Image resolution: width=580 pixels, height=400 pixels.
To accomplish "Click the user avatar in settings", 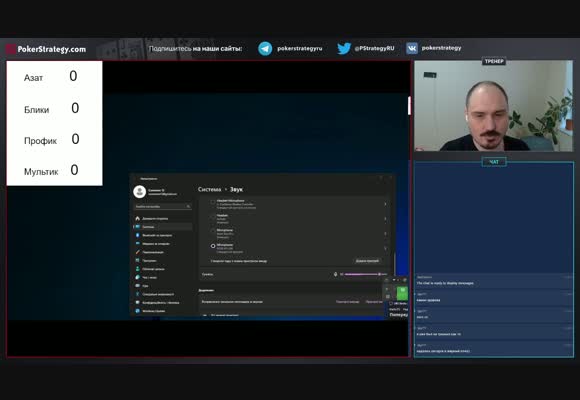I will coord(139,192).
